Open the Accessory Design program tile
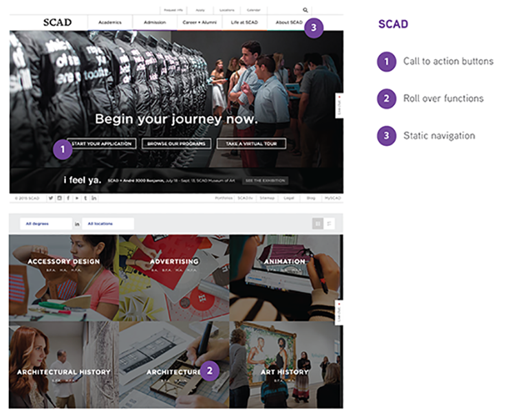This screenshot has height=420, width=516. click(x=64, y=278)
